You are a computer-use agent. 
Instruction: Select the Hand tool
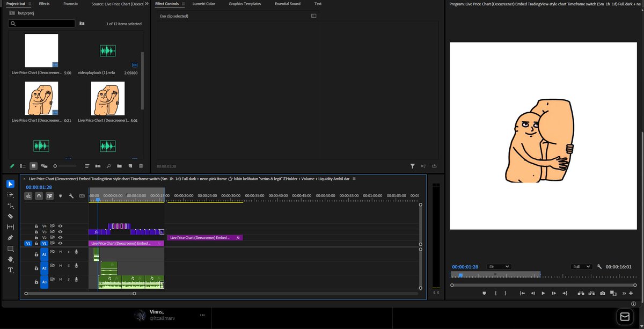10,259
